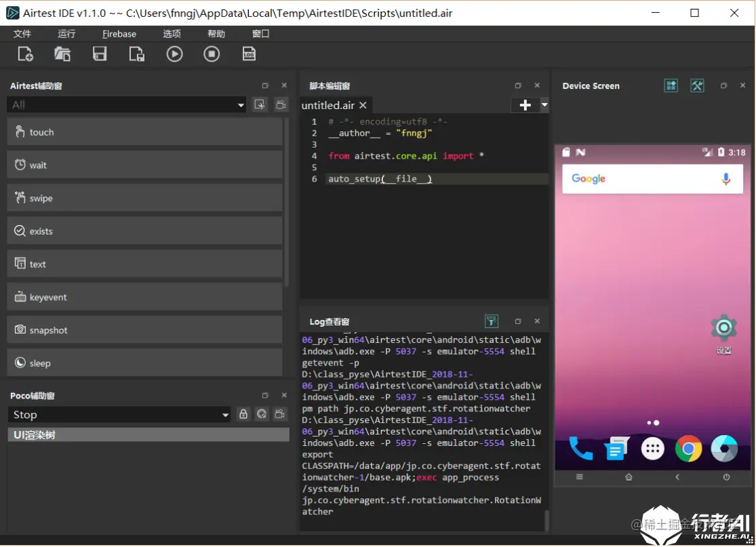This screenshot has height=547, width=756.
Task: Select the text command
Action: pyautogui.click(x=144, y=264)
